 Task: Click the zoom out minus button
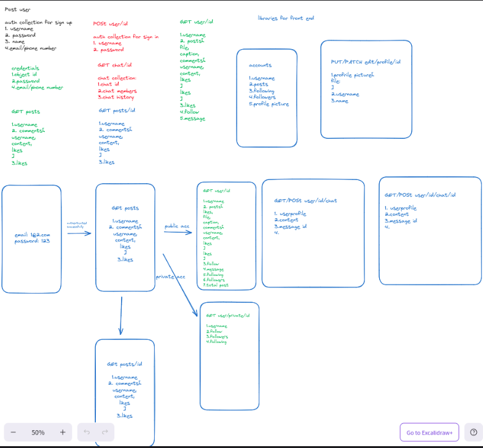[14, 432]
